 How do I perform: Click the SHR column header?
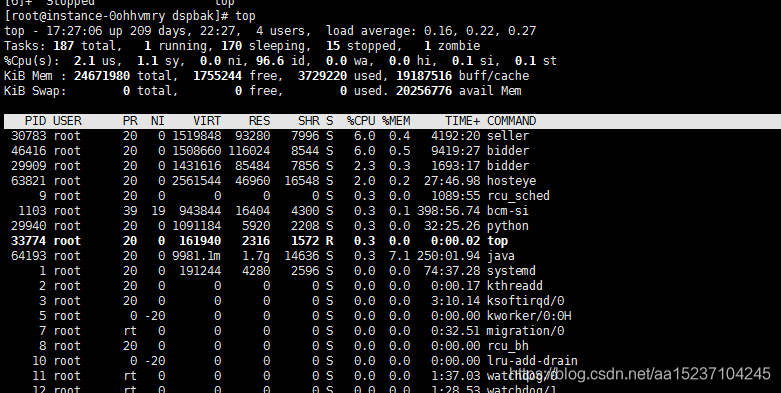(309, 121)
